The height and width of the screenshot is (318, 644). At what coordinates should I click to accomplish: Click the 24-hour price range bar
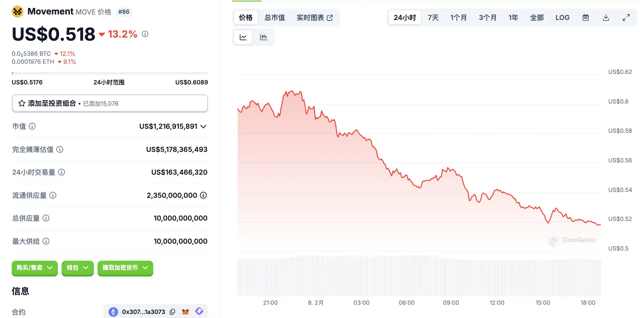tap(110, 73)
